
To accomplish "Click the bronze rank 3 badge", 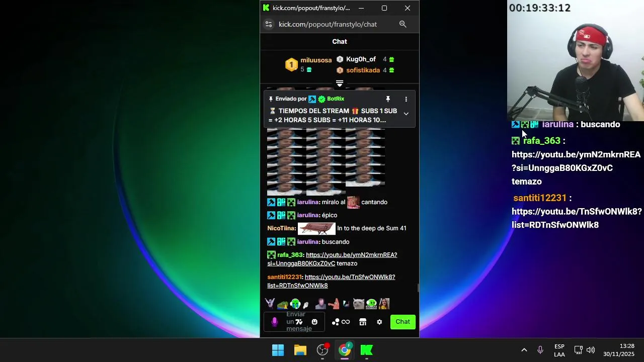I will [340, 70].
